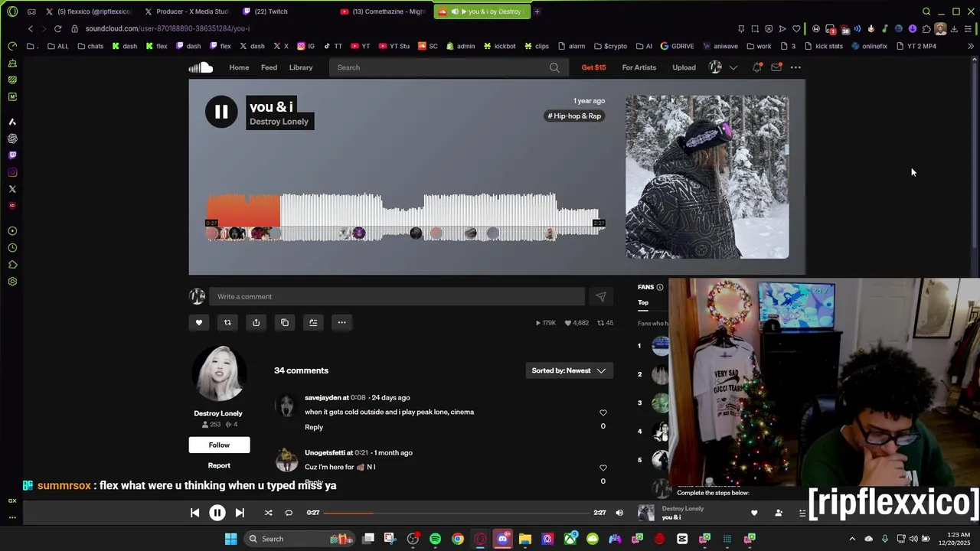
Task: Pause the track with the large hero pause button
Action: 221,112
